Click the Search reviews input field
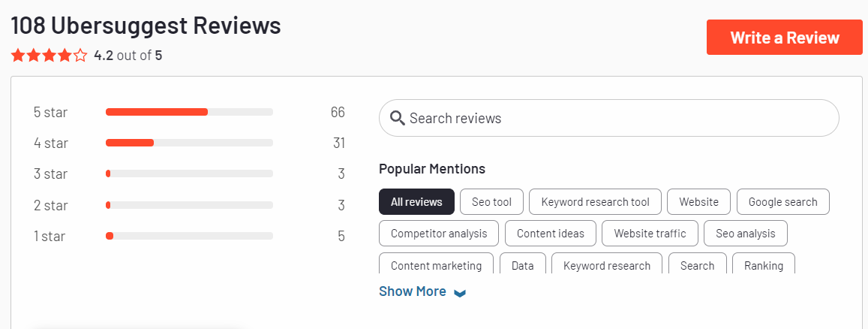This screenshot has width=868, height=329. click(609, 118)
